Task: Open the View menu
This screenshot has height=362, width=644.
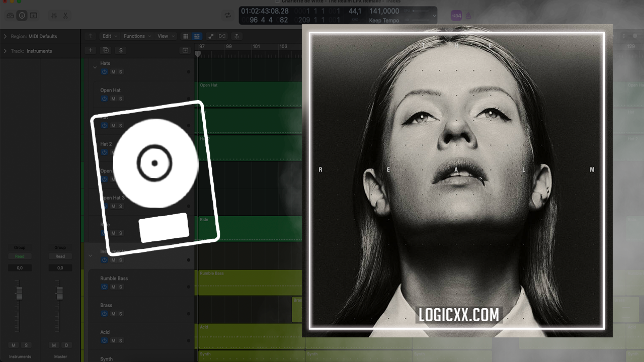Action: (x=166, y=36)
